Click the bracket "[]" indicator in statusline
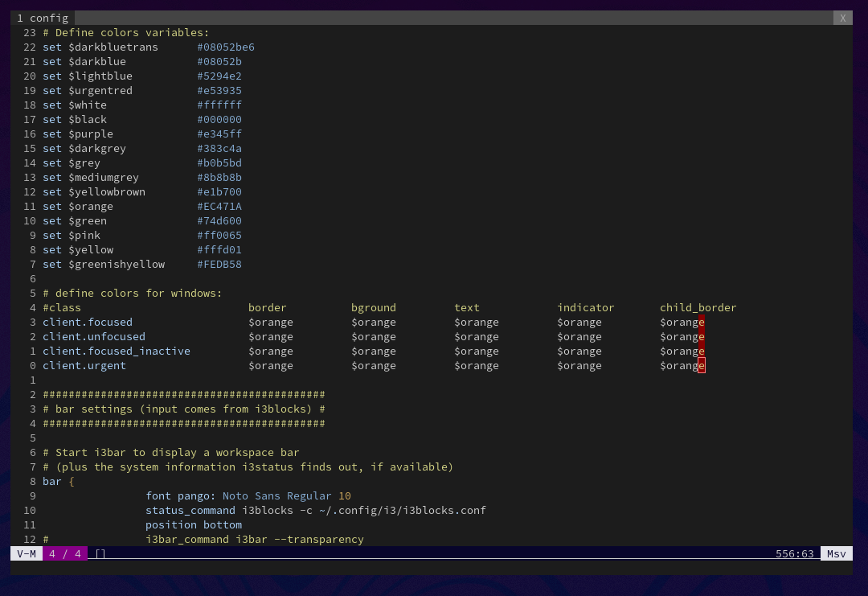This screenshot has width=868, height=596. point(100,553)
